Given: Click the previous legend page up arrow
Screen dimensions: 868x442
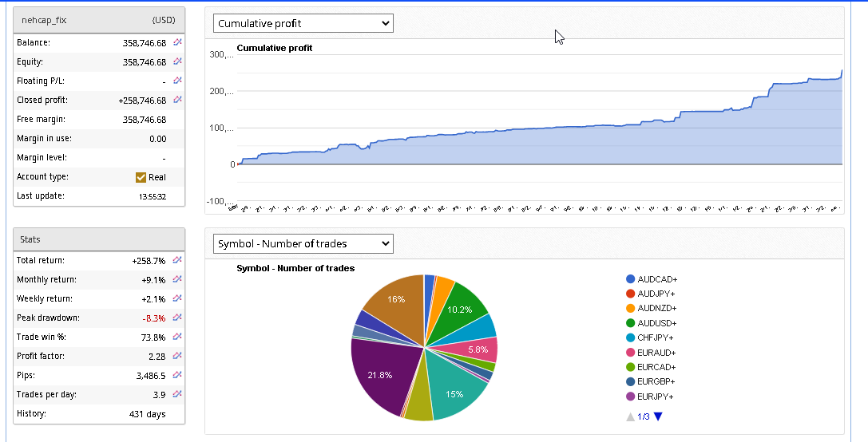Looking at the screenshot, I should tap(631, 416).
